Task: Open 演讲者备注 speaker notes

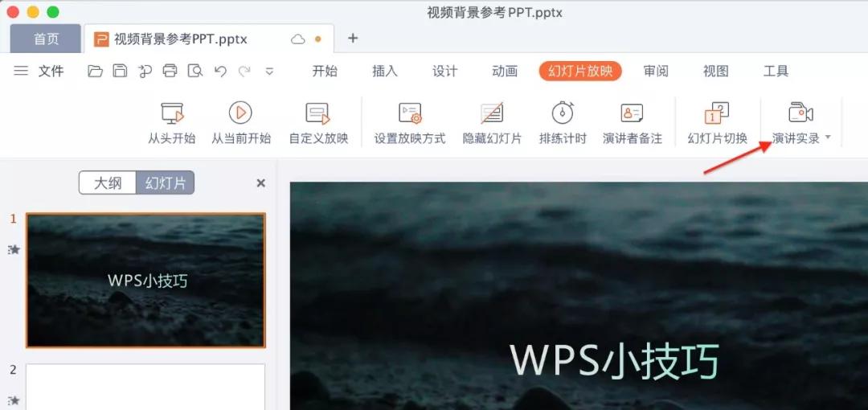Action: pyautogui.click(x=633, y=124)
